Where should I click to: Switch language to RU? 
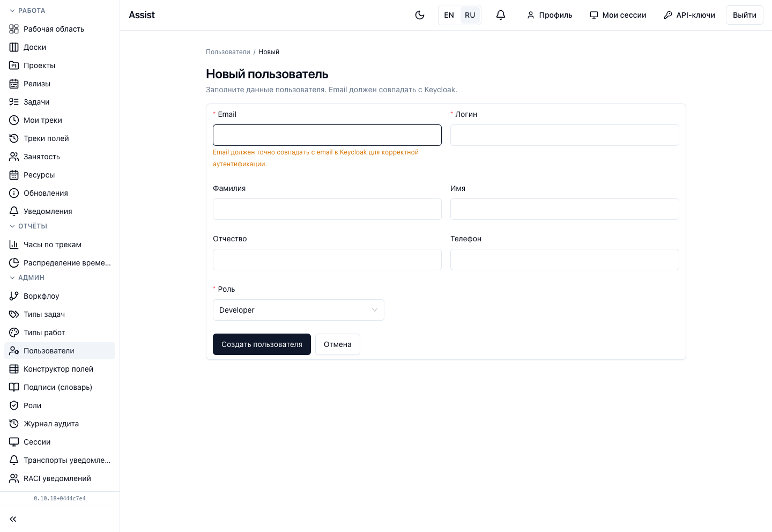pos(470,15)
